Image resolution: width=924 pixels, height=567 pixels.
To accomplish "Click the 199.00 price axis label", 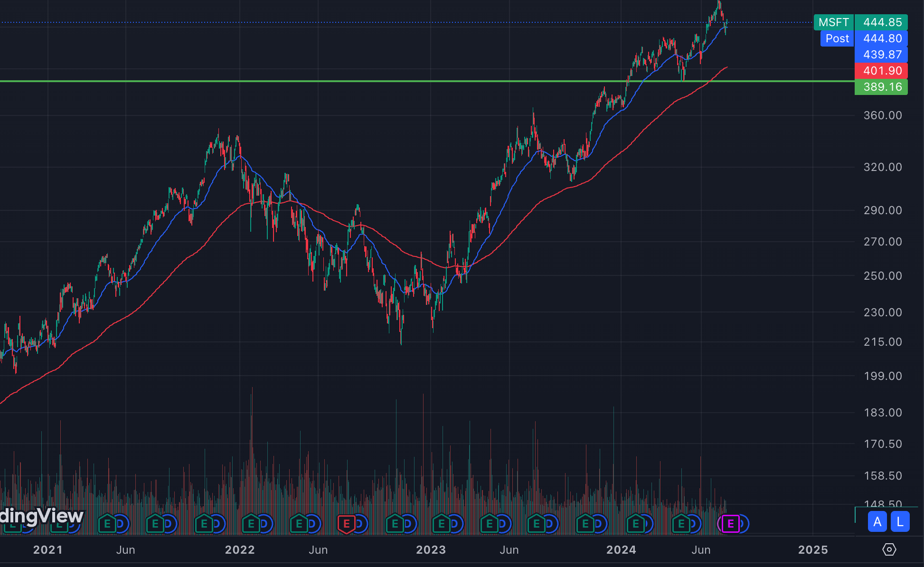I will coord(883,376).
